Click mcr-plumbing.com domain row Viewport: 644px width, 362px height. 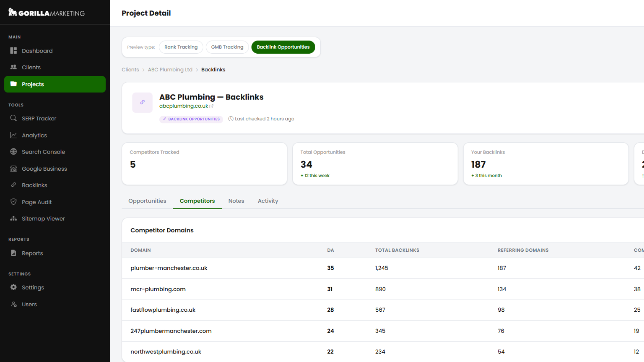tap(383, 289)
